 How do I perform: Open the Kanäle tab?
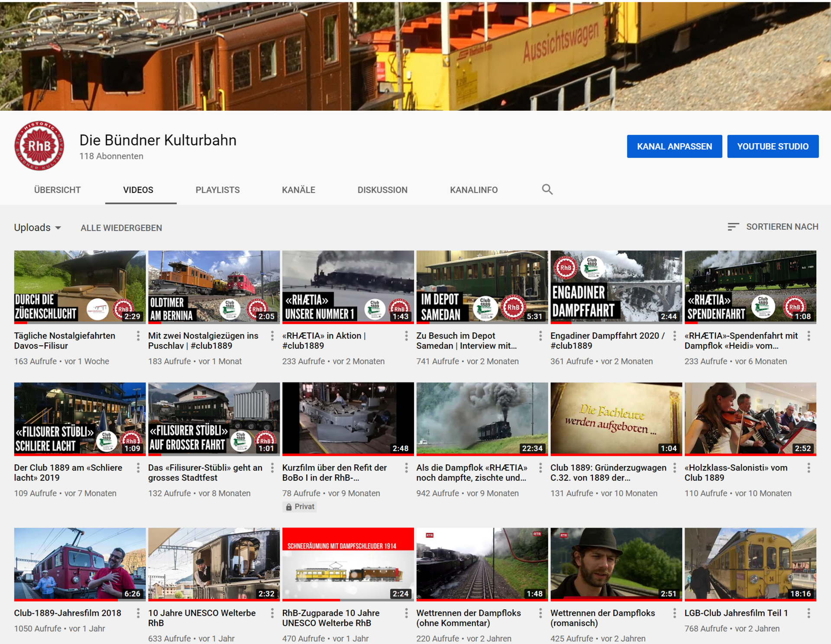coord(298,190)
